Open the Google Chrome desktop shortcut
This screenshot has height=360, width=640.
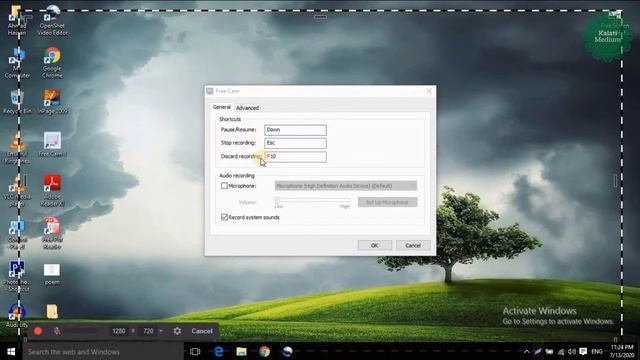(x=52, y=62)
